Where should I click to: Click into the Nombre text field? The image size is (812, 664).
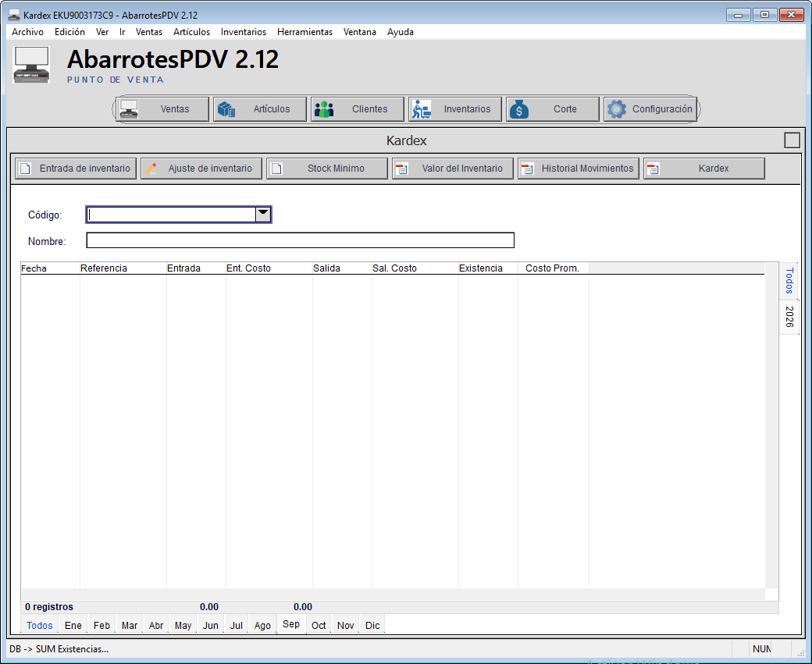[301, 240]
